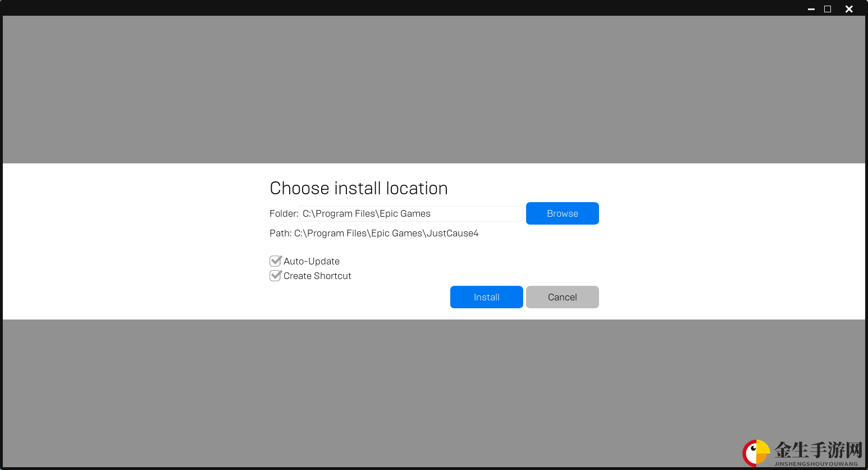Toggle the Auto-Update checkbox
Viewport: 868px width, 470px height.
point(275,261)
